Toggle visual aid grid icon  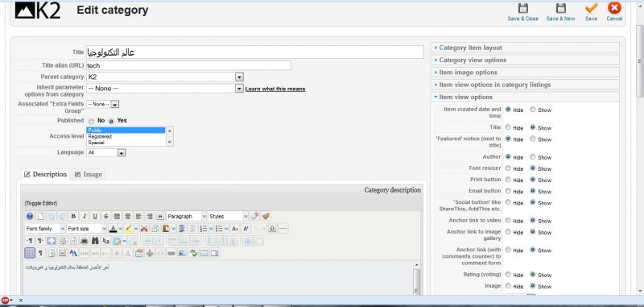point(30,253)
